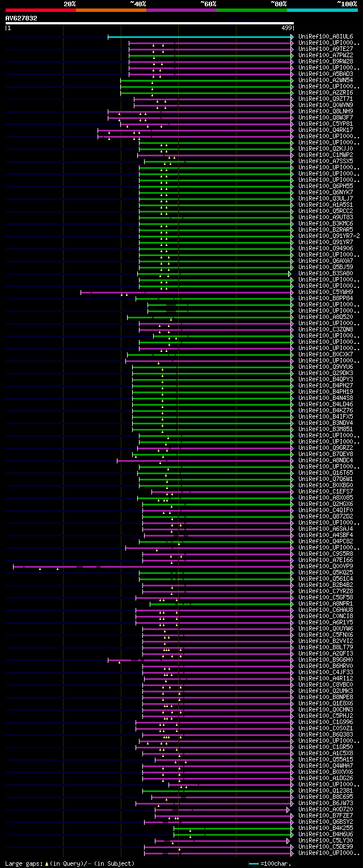Select the UniRef100_Q561C4 label
The height and width of the screenshot is (868, 363).
coord(326,579)
